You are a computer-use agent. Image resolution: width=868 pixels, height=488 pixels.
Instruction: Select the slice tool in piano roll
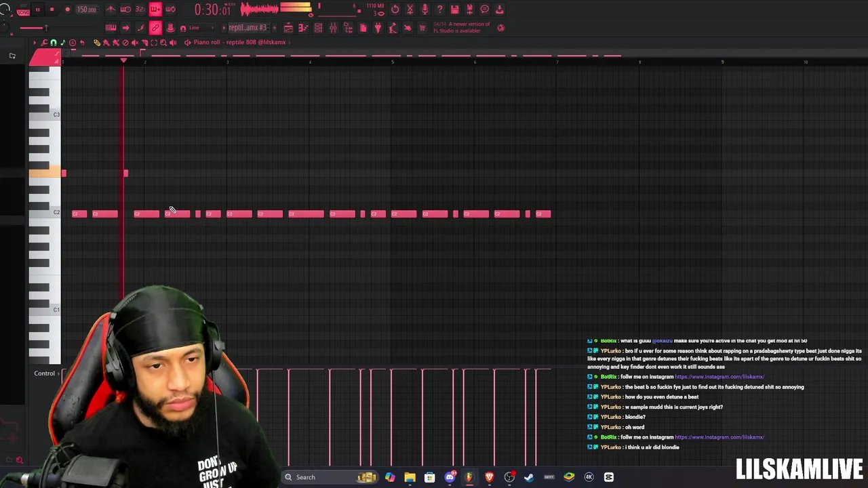coord(144,43)
